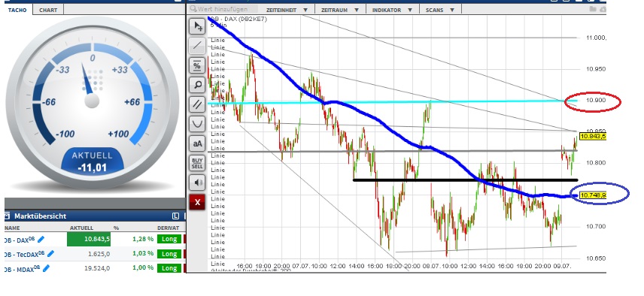Image resolution: width=644 pixels, height=296 pixels.
Task: Click the cyan horizontal line at 10.900
Action: (392, 102)
